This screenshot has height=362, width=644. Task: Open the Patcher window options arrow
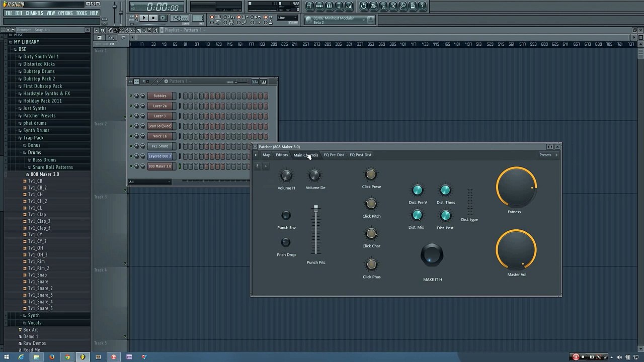click(x=255, y=147)
